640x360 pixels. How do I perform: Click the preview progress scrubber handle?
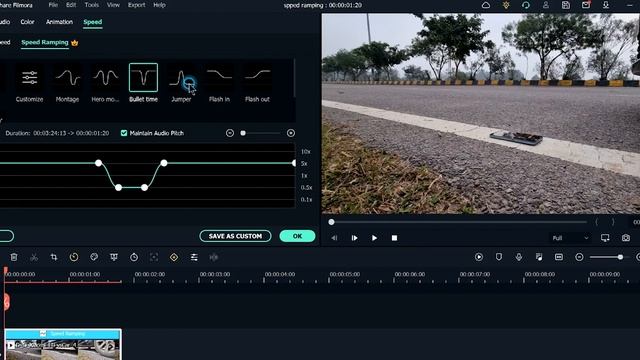click(x=331, y=222)
